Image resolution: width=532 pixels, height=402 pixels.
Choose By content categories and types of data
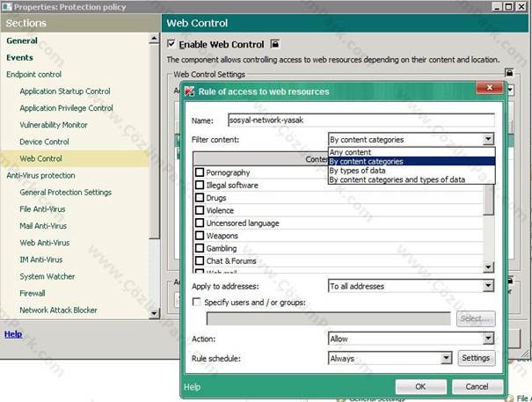412,179
